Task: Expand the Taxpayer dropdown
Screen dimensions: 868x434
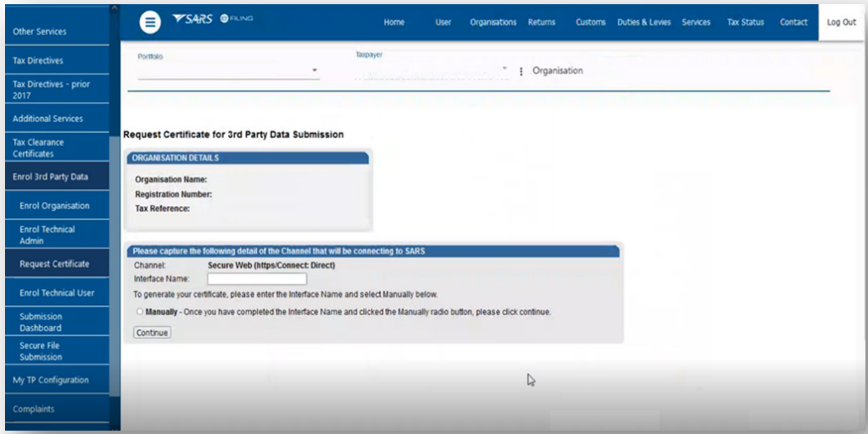Action: [x=431, y=70]
